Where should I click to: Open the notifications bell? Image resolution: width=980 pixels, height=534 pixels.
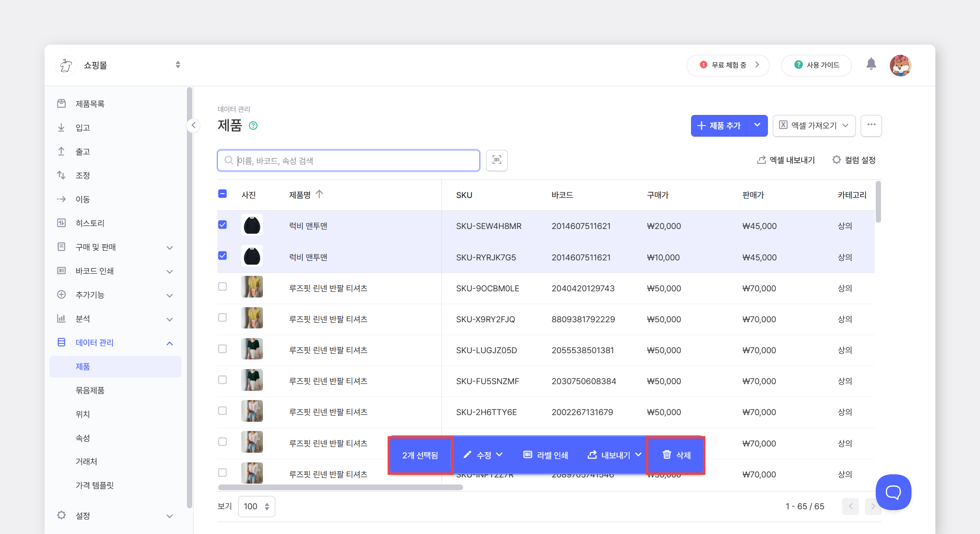click(871, 64)
